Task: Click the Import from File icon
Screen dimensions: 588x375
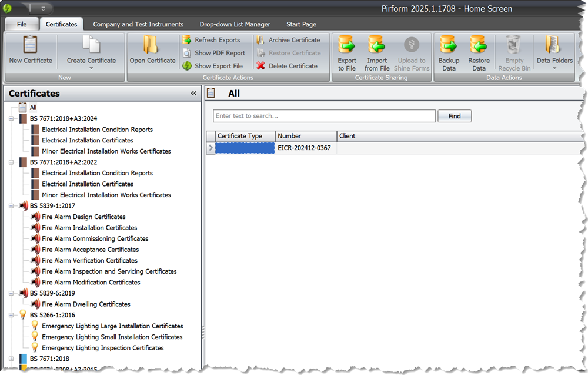Action: [376, 46]
